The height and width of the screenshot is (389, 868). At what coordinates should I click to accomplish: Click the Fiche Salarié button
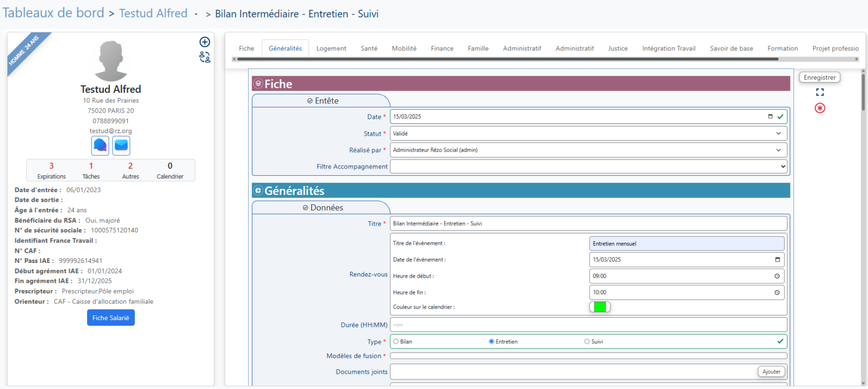click(x=111, y=318)
